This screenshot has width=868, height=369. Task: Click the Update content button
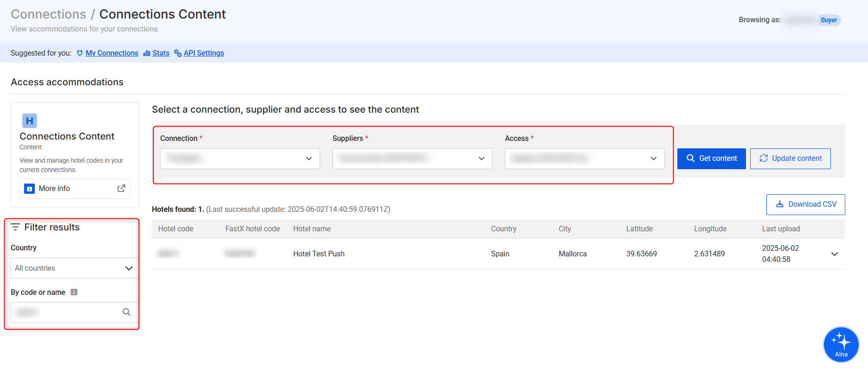(790, 159)
